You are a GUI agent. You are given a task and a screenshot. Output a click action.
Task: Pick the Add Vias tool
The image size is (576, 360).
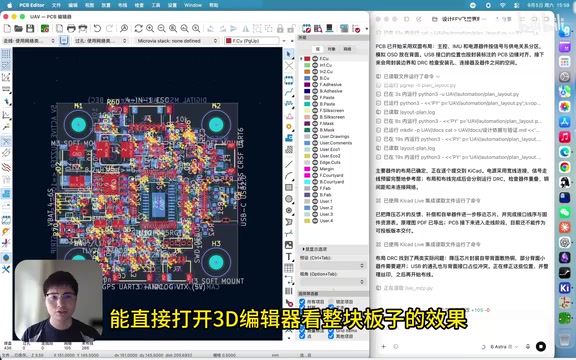point(289,127)
